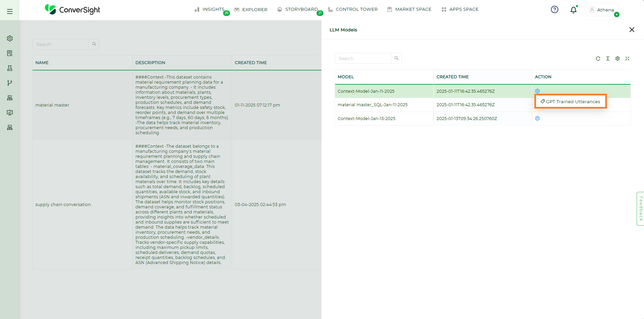Open the document search sidebar icon
The width and height of the screenshot is (644, 319).
10,53
